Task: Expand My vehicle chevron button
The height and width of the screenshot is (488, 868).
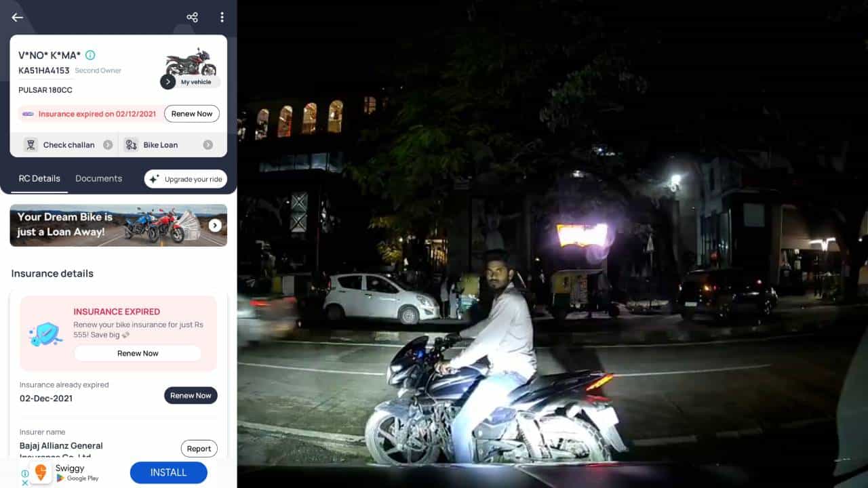Action: 168,82
